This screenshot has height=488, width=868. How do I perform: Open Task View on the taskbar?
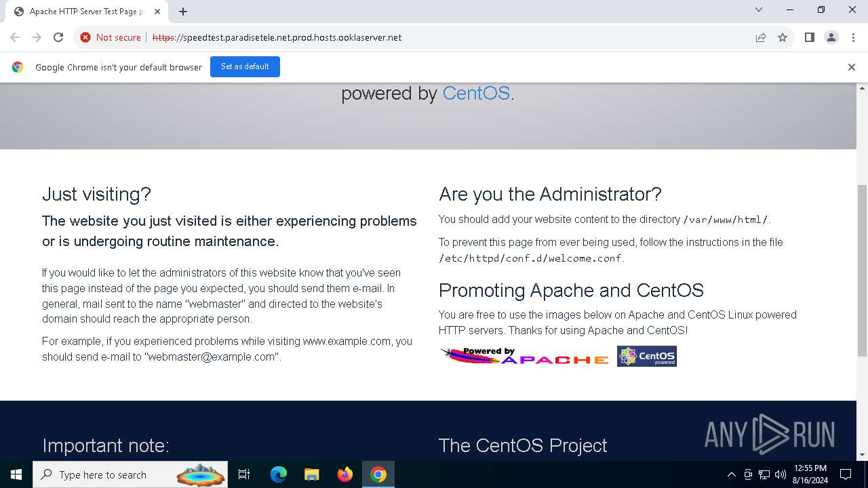pyautogui.click(x=244, y=474)
